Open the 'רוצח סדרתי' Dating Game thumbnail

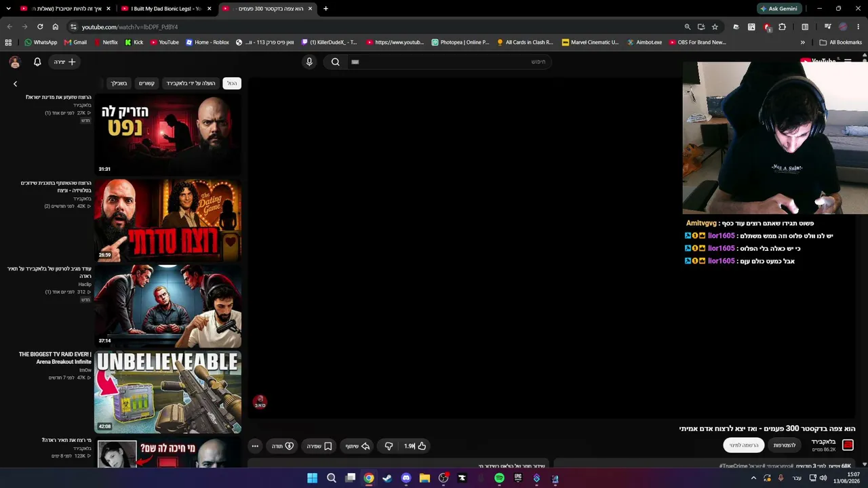167,220
